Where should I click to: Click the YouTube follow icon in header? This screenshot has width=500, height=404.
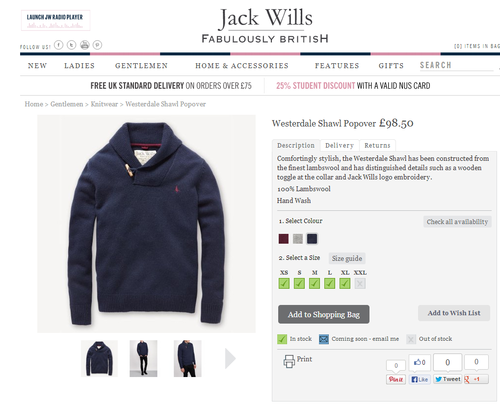pyautogui.click(x=85, y=45)
